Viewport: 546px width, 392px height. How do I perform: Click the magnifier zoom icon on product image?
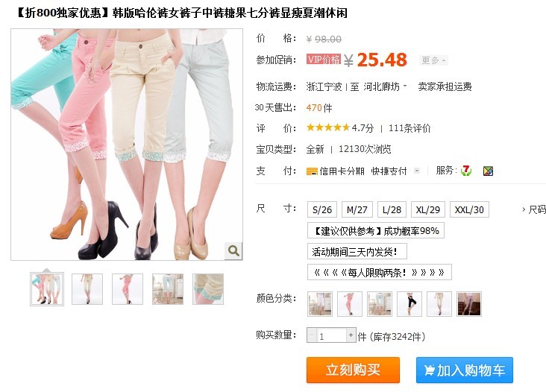(233, 250)
